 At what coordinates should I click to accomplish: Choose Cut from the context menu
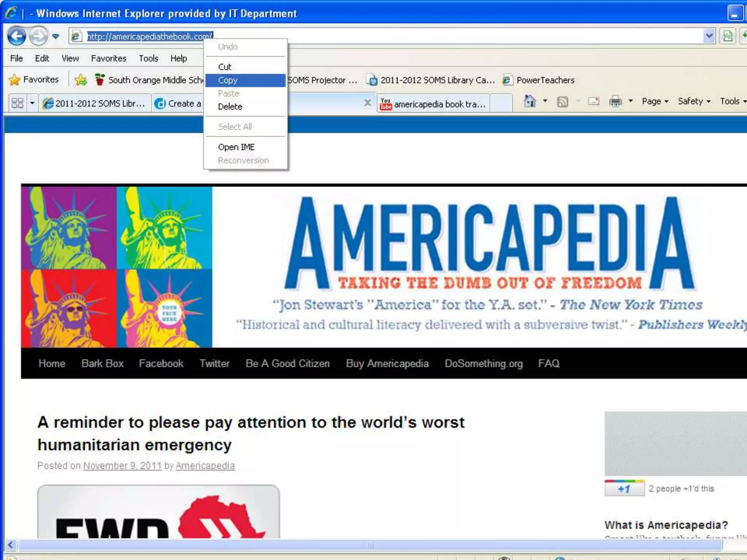[225, 67]
